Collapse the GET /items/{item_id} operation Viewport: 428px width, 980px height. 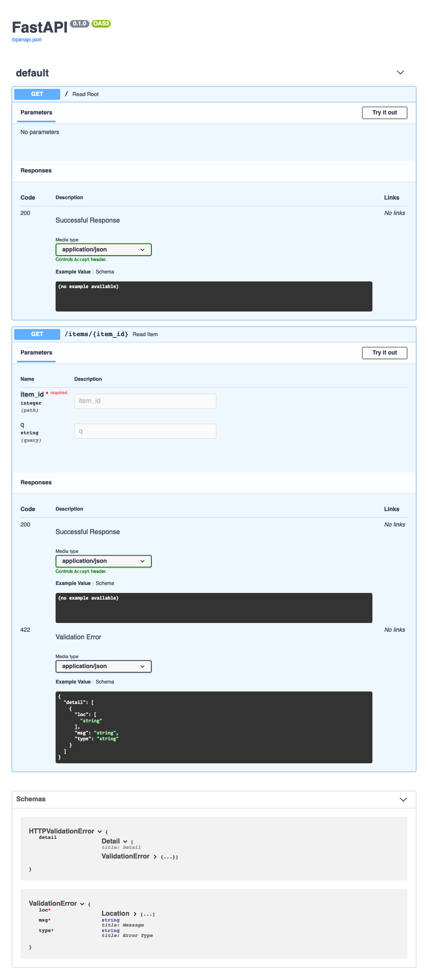coord(214,334)
